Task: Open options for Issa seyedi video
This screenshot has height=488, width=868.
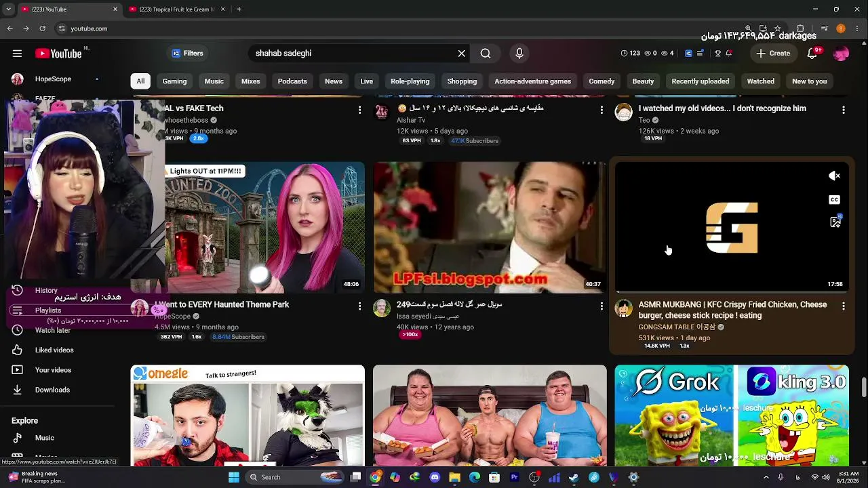Action: coord(601,306)
